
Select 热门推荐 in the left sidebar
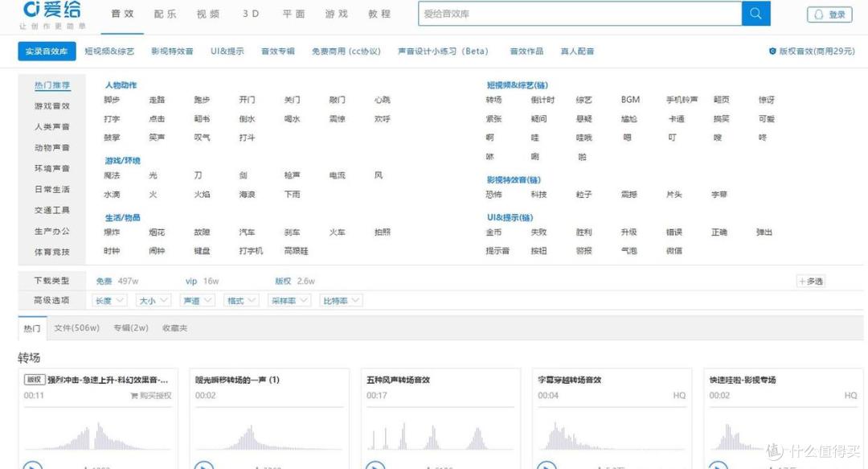52,84
